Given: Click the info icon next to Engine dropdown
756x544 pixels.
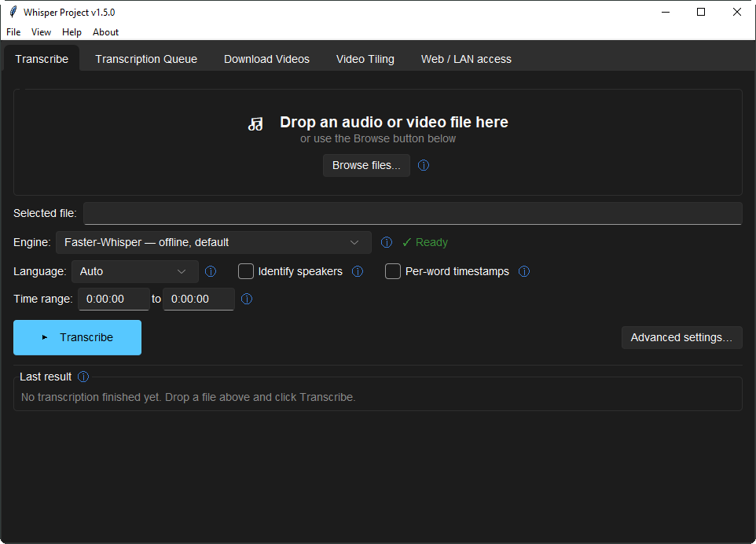Looking at the screenshot, I should point(386,242).
